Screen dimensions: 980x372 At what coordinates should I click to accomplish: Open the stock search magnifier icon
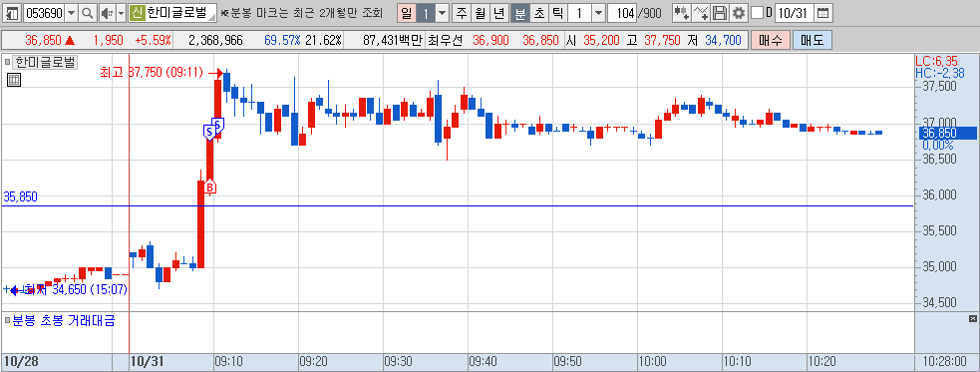87,13
